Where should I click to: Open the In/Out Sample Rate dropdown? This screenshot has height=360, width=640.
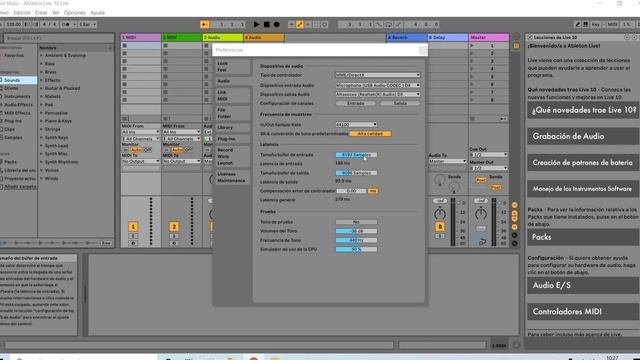click(356, 124)
